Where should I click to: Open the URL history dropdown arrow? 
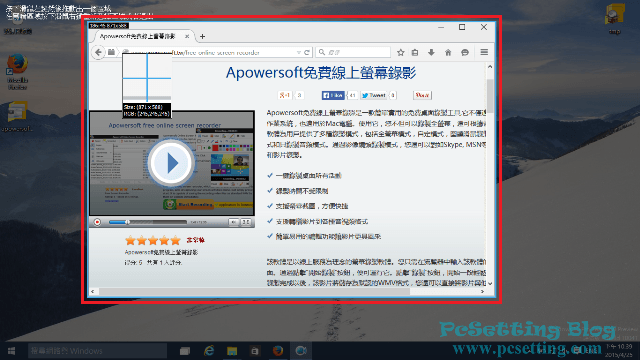click(299, 52)
